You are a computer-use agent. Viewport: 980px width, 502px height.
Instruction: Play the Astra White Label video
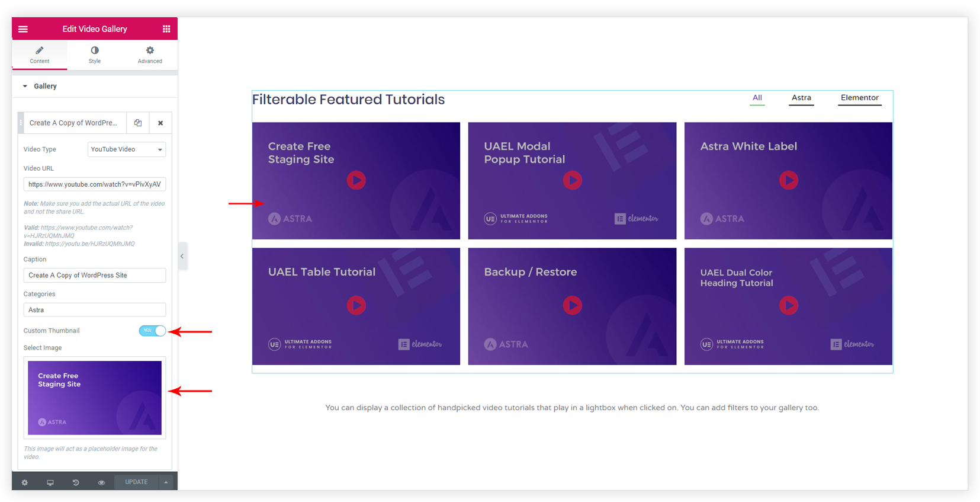coord(788,180)
